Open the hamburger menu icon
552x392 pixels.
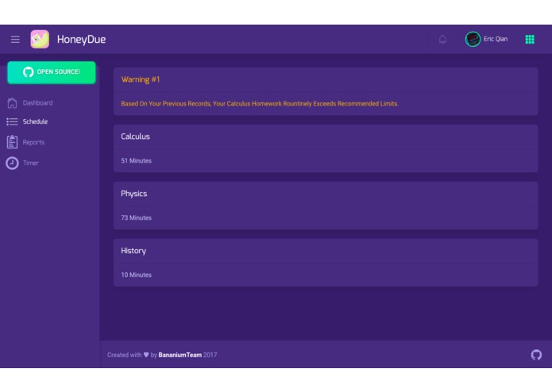pos(15,40)
